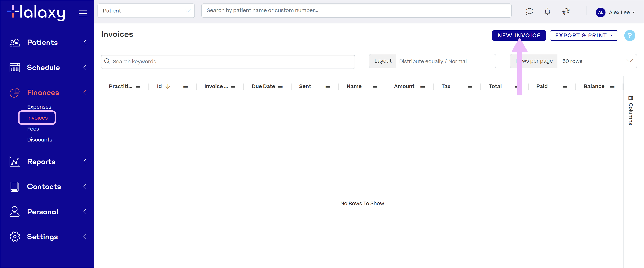Open the Amount column menu icon
Image resolution: width=644 pixels, height=268 pixels.
[423, 86]
